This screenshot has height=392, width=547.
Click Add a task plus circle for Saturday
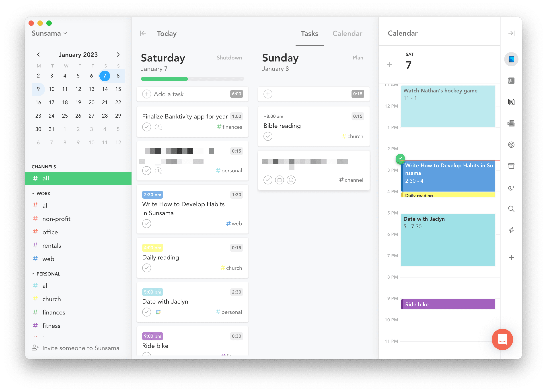coord(147,94)
